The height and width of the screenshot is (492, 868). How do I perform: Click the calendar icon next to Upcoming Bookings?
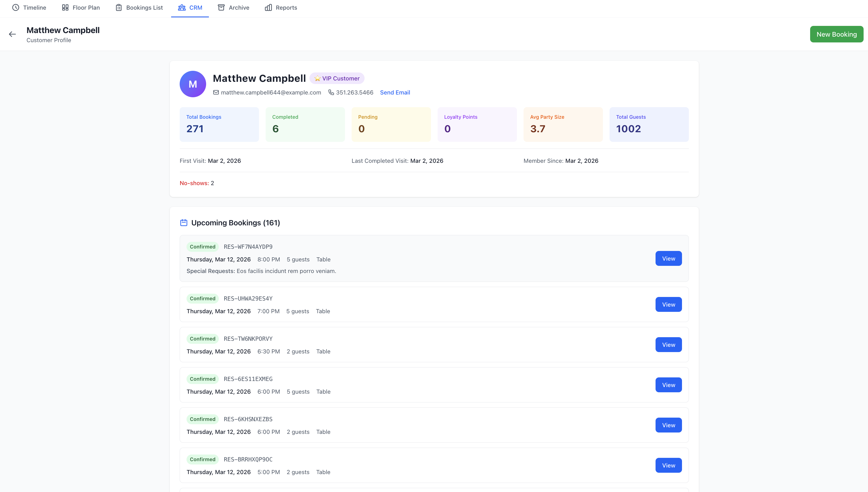[184, 222]
